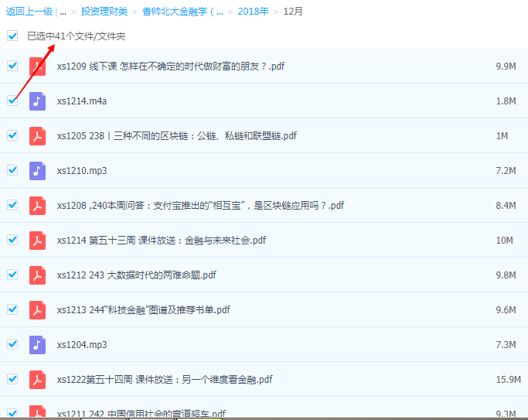Click PDF icon for xs1205 238 区块链 file
This screenshot has width=528, height=420.
[x=37, y=136]
